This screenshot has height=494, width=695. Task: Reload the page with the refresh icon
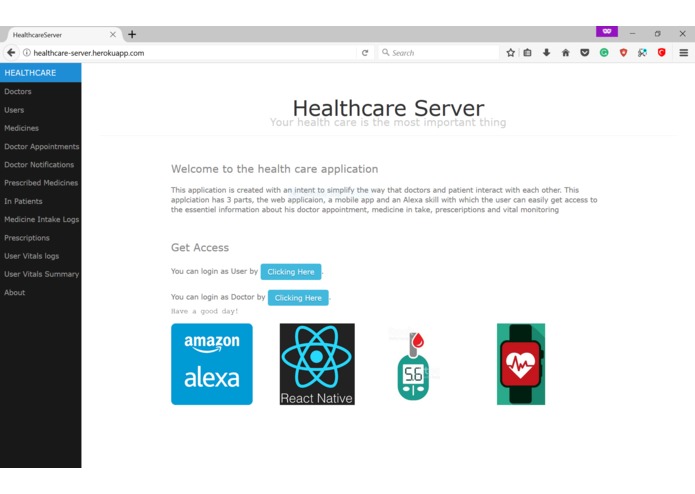(365, 53)
